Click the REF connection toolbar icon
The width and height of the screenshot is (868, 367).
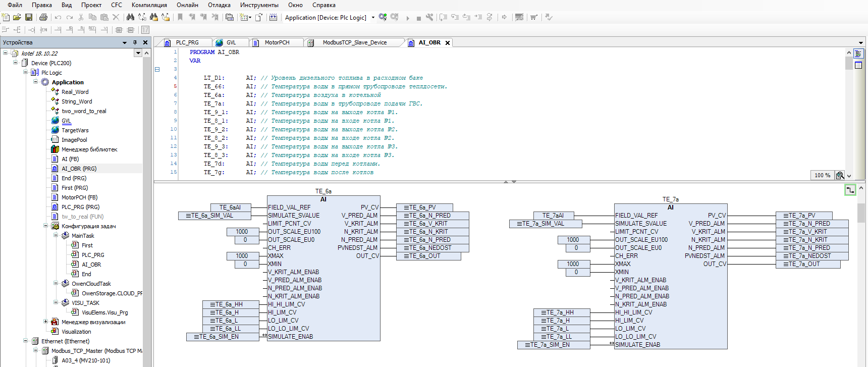coord(92,30)
